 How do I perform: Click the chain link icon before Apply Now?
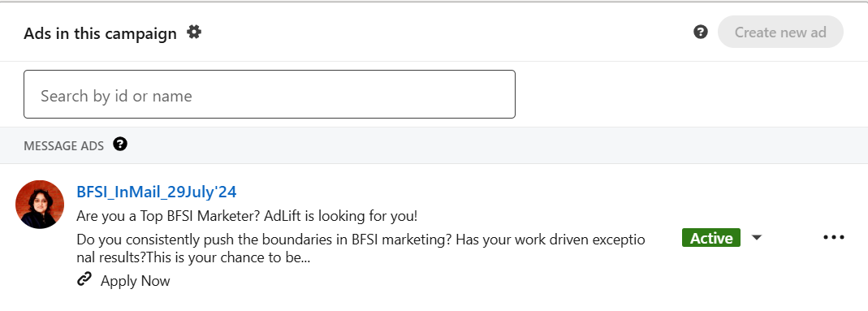pos(84,280)
